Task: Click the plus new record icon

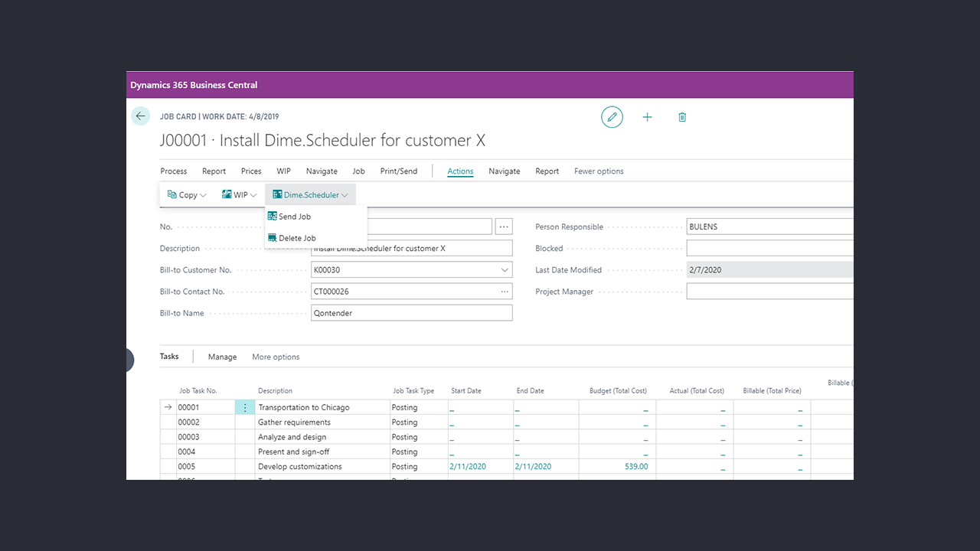Action: pyautogui.click(x=647, y=117)
